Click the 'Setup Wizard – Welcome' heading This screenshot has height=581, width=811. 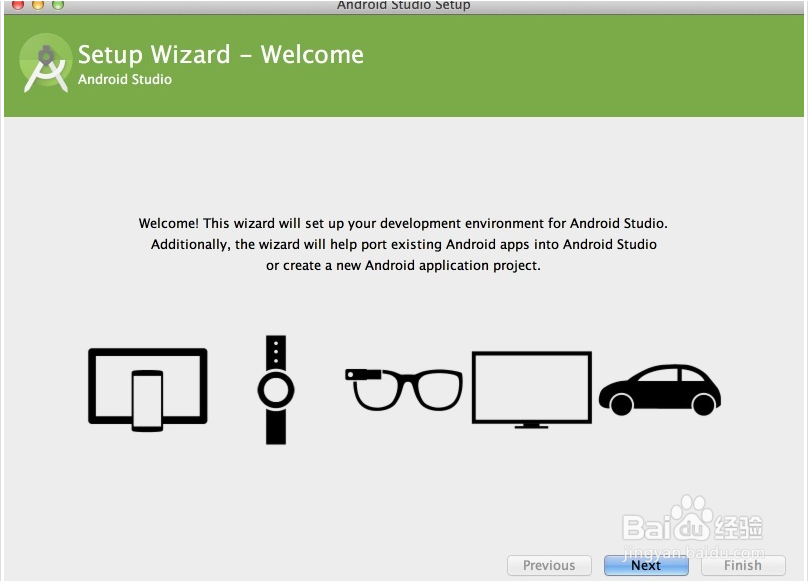coord(221,54)
